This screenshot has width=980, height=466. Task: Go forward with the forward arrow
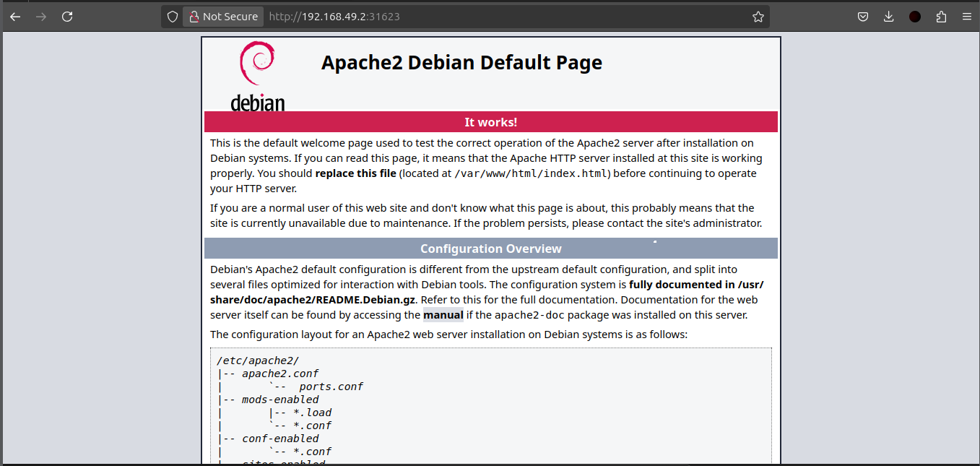pyautogui.click(x=41, y=17)
